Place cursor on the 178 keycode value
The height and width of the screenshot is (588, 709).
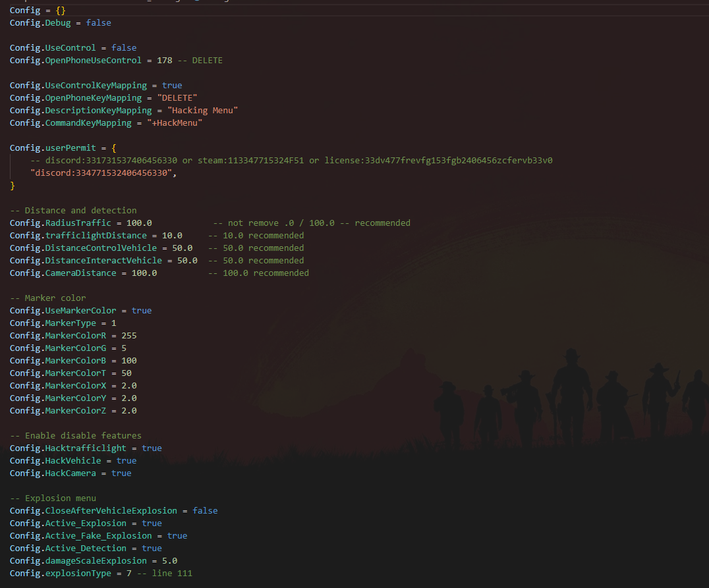(164, 61)
